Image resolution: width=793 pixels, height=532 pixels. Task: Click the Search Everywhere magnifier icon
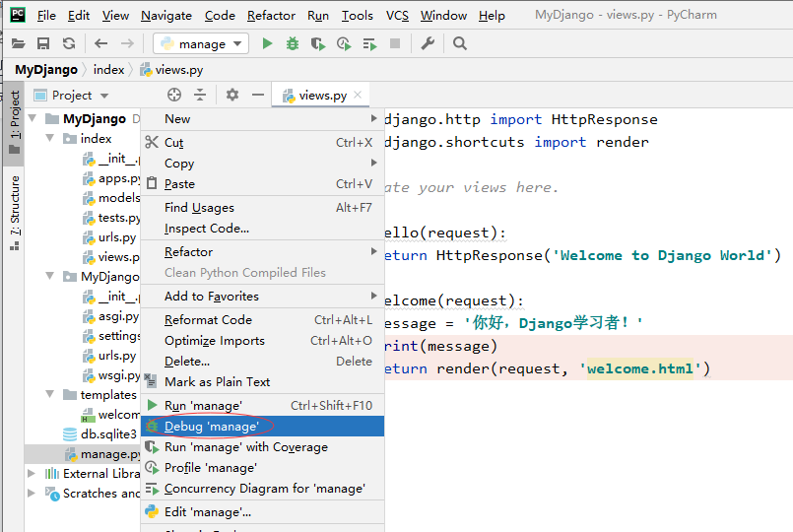click(460, 43)
